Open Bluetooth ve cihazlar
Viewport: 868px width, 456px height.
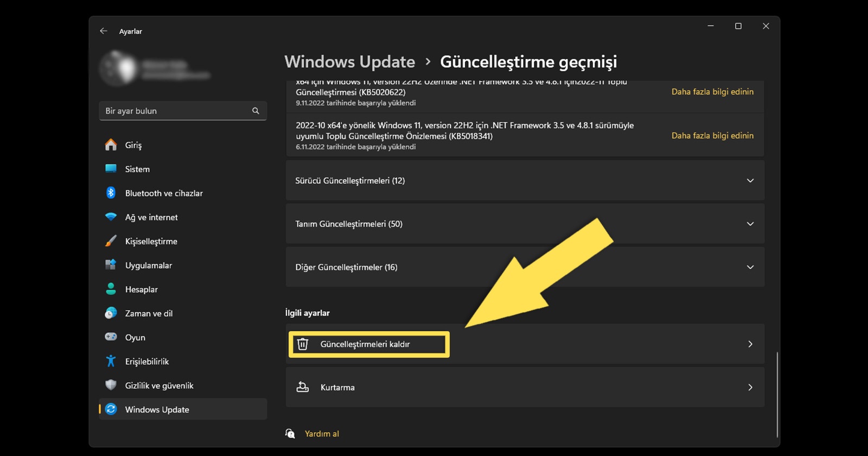click(183, 193)
